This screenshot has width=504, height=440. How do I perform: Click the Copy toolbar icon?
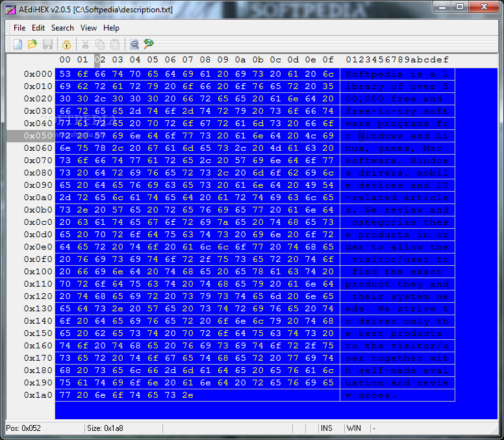(100, 44)
